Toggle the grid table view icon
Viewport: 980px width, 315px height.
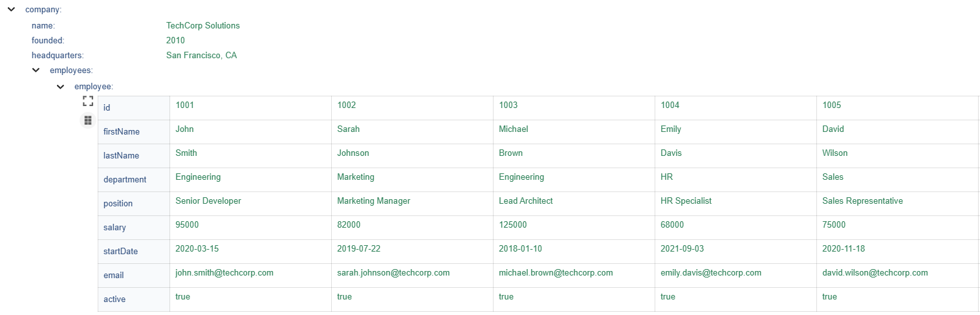(88, 120)
